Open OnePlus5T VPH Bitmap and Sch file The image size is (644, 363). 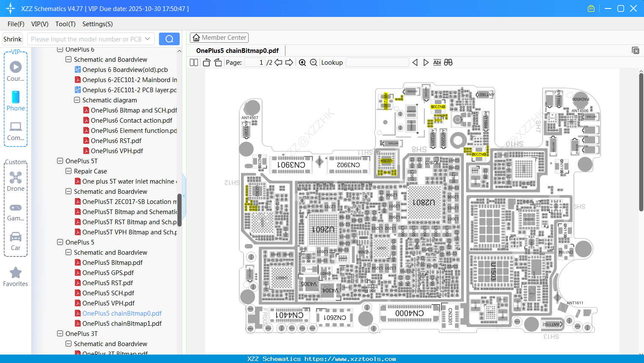(x=129, y=232)
